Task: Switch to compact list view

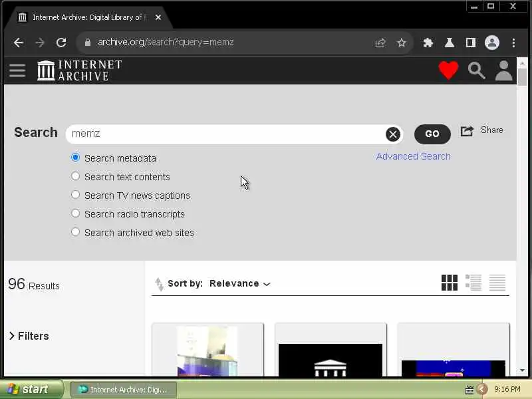Action: coord(497,283)
